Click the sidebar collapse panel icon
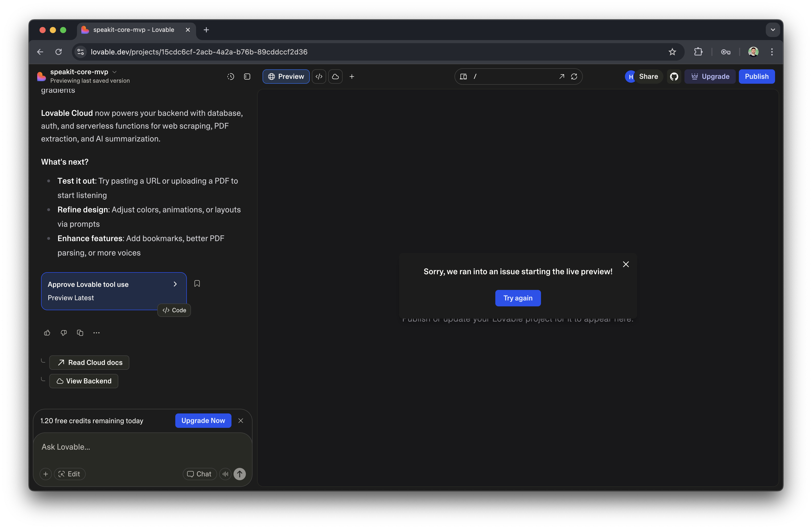 (x=247, y=77)
